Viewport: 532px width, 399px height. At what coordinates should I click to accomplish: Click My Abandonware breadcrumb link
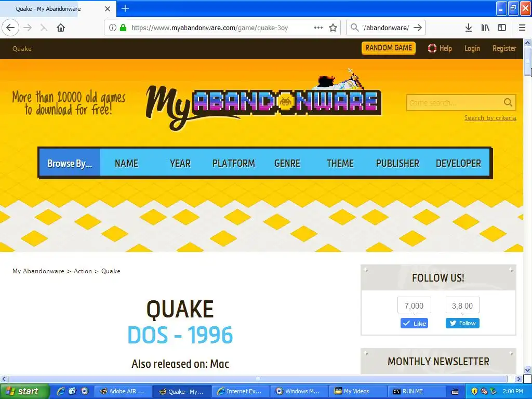click(x=38, y=271)
